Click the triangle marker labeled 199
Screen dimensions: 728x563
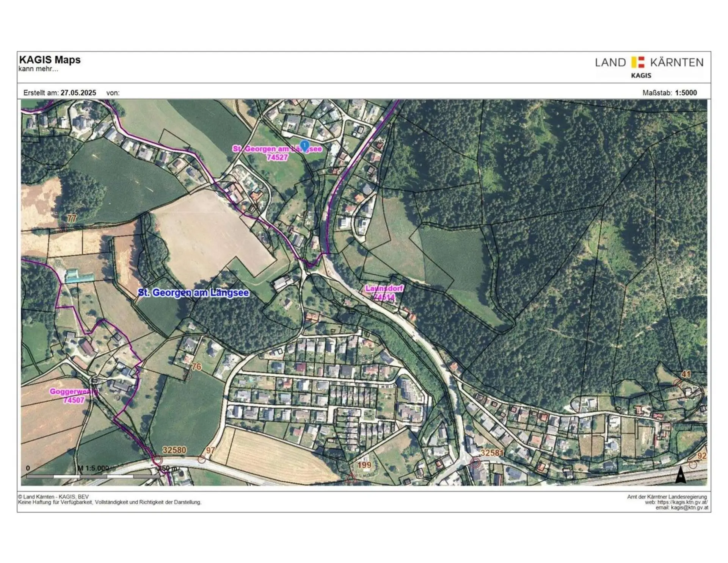pyautogui.click(x=351, y=478)
